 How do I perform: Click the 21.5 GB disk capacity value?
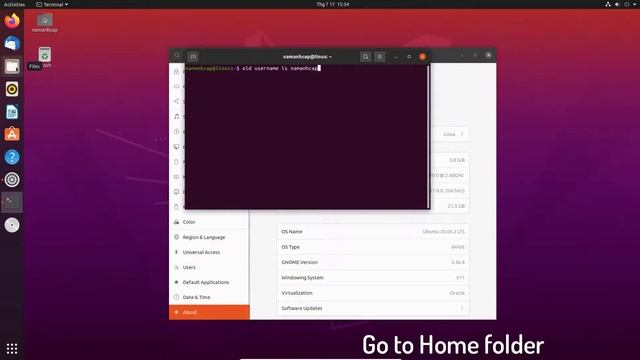(456, 206)
